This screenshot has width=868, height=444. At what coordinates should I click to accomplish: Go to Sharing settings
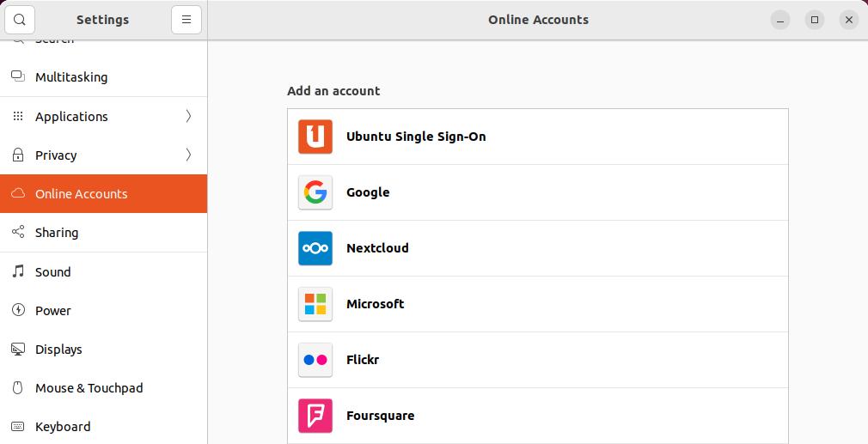click(103, 232)
